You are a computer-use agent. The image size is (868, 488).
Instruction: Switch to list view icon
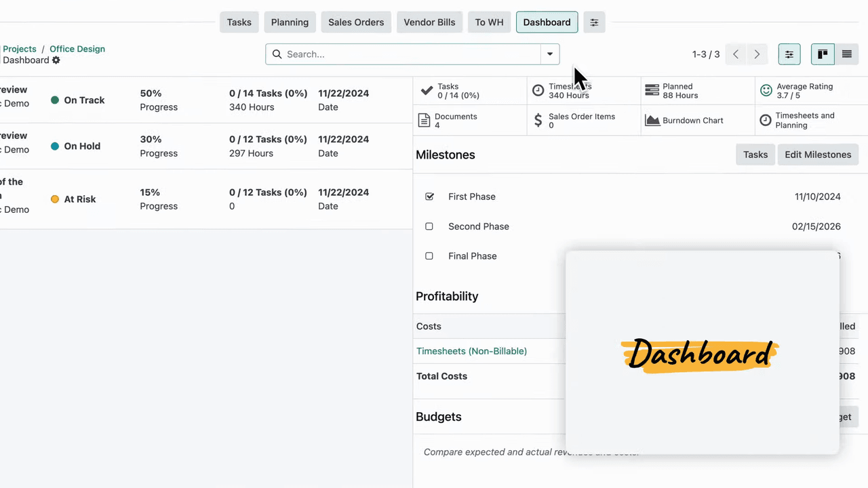click(x=846, y=54)
